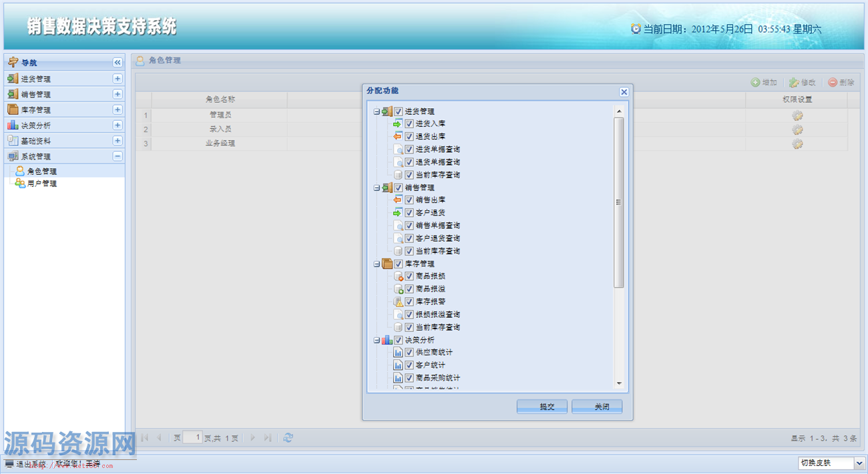Click the 基础资料 icon in navigation sidebar
This screenshot has height=474, width=868.
point(13,141)
